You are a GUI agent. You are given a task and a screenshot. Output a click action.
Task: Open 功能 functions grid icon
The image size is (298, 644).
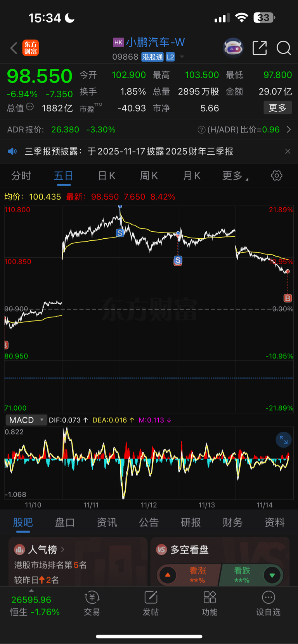pos(210,604)
